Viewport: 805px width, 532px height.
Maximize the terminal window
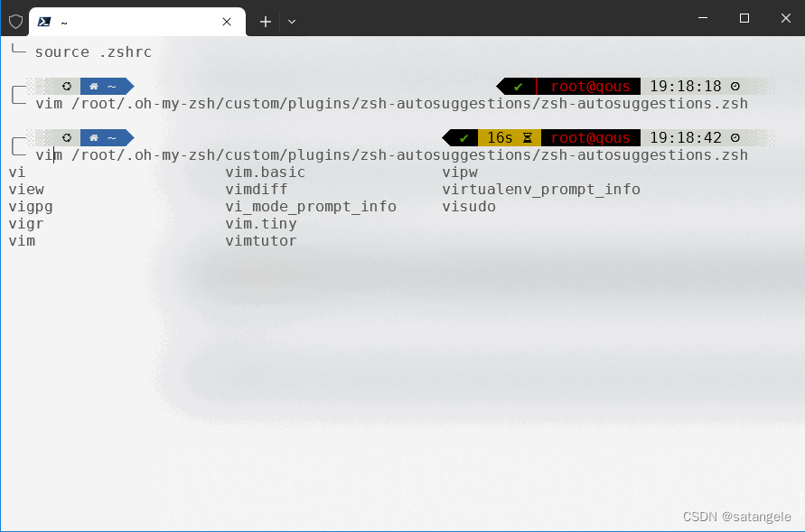pyautogui.click(x=744, y=18)
